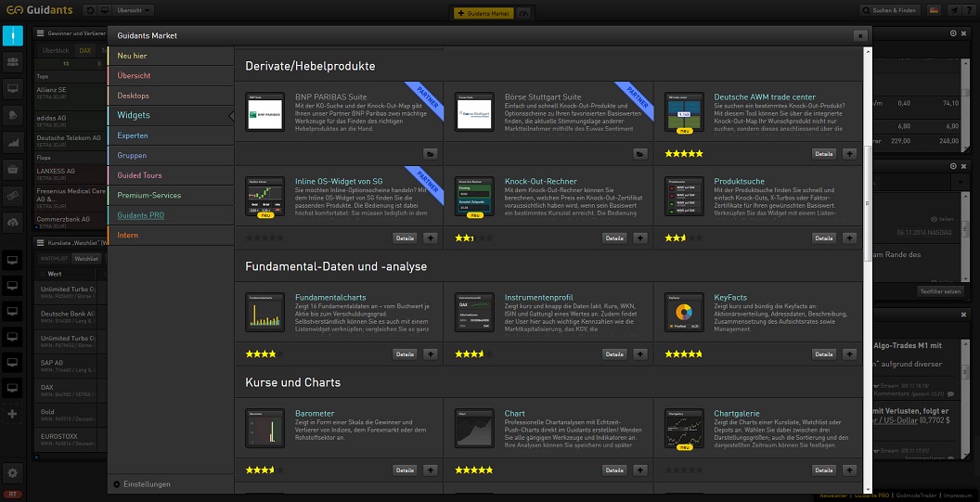Select Experten in the market sidebar
Viewport: 980px width, 502px height.
(133, 135)
